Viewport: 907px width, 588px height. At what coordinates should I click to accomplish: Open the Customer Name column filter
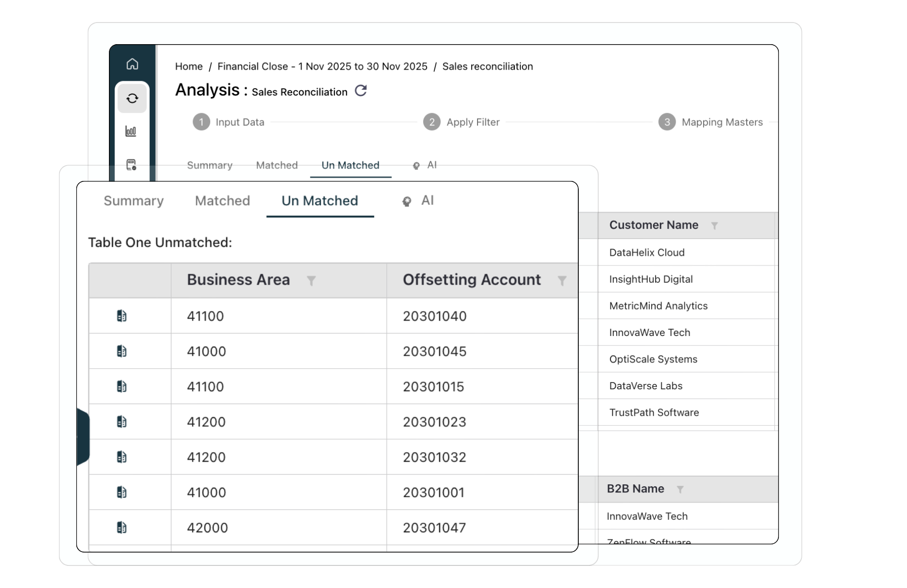click(x=714, y=226)
